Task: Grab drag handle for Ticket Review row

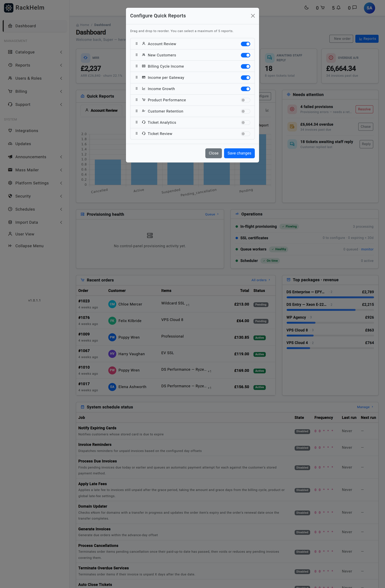Action: click(137, 134)
